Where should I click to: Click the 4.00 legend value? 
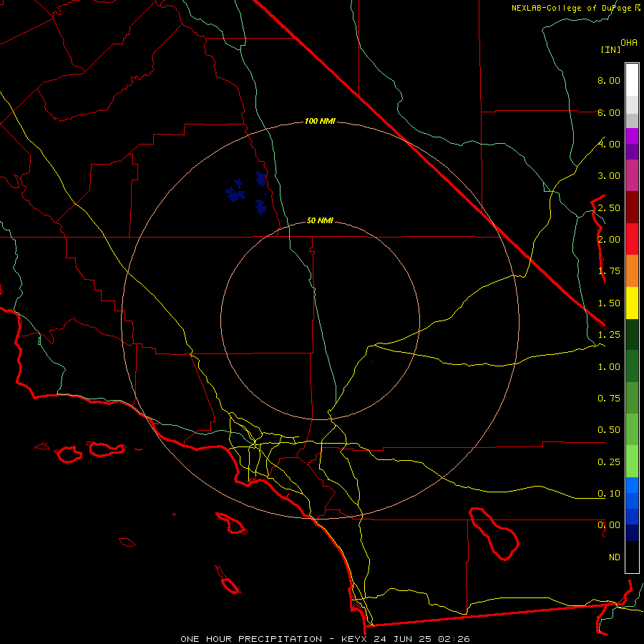click(x=609, y=144)
